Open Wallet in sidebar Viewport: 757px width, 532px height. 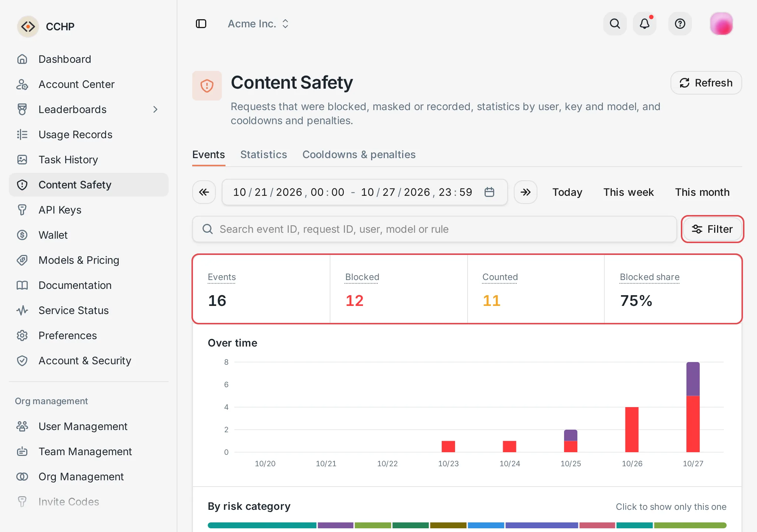coord(89,235)
